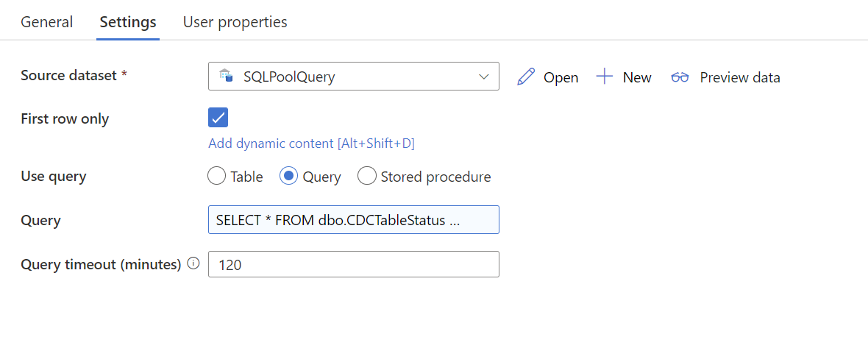Open the User properties tab
Screen dimensions: 868x337
235,22
